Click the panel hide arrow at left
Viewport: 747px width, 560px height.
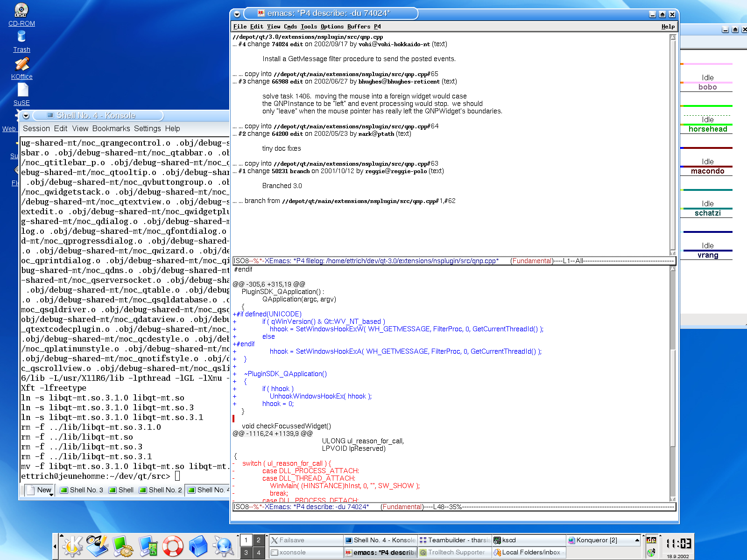coord(55,546)
